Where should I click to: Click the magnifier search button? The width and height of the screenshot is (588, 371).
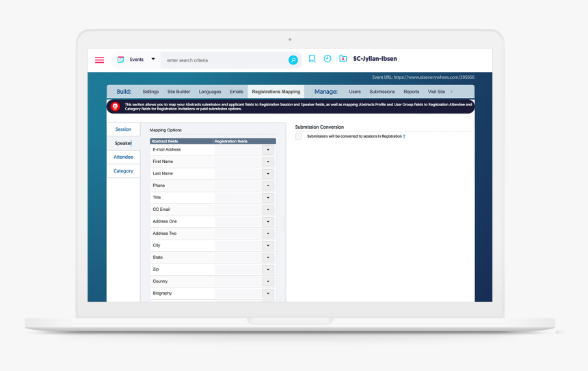[293, 60]
